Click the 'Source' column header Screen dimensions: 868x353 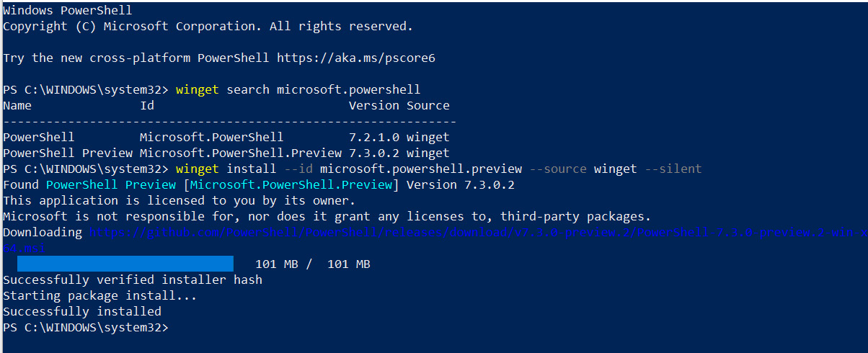click(428, 106)
